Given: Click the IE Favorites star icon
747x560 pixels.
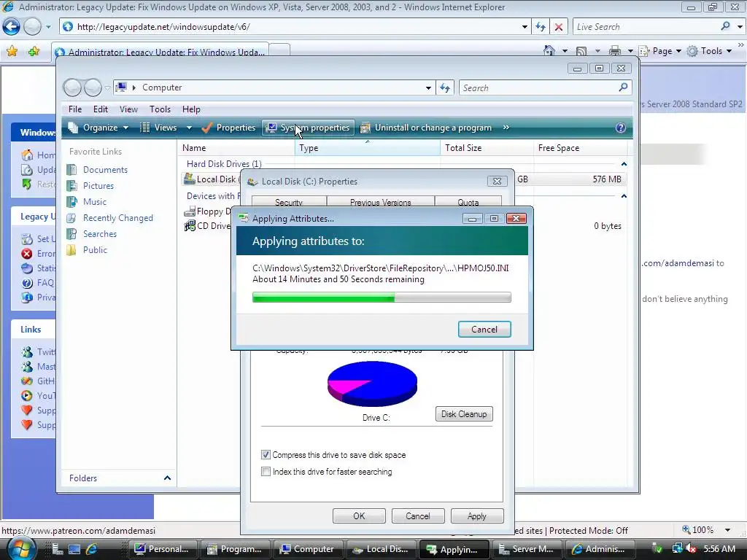Looking at the screenshot, I should tap(12, 51).
